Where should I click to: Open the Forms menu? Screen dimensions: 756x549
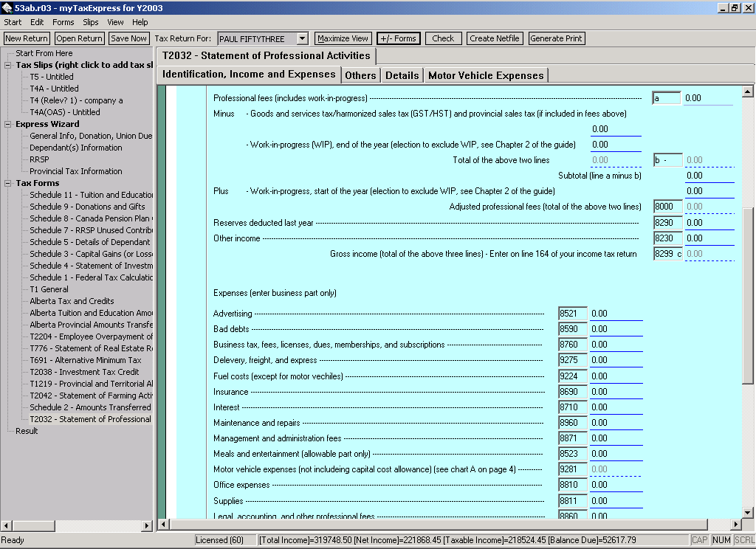63,22
